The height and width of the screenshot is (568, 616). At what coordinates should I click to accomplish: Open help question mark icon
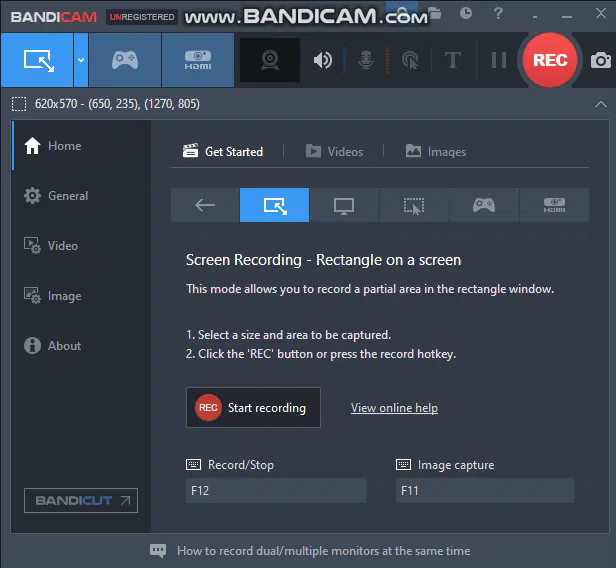tap(498, 13)
